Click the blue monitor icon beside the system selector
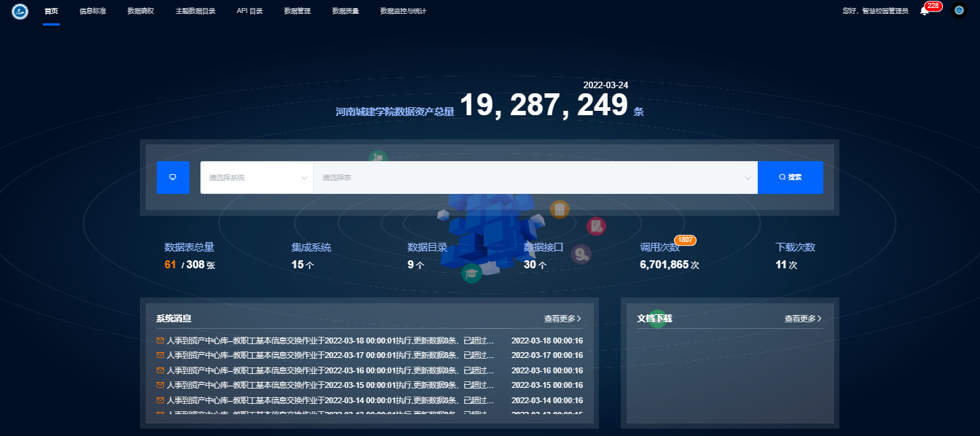 (x=173, y=177)
